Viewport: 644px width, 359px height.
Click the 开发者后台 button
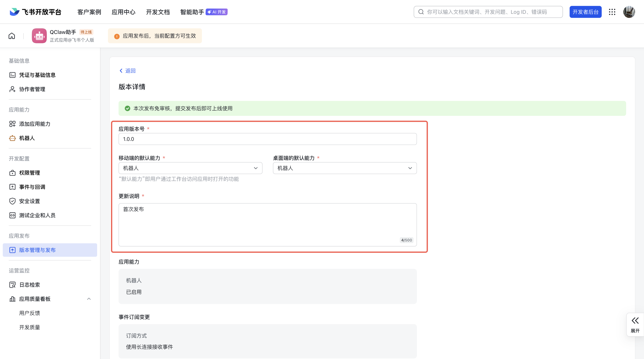(585, 12)
